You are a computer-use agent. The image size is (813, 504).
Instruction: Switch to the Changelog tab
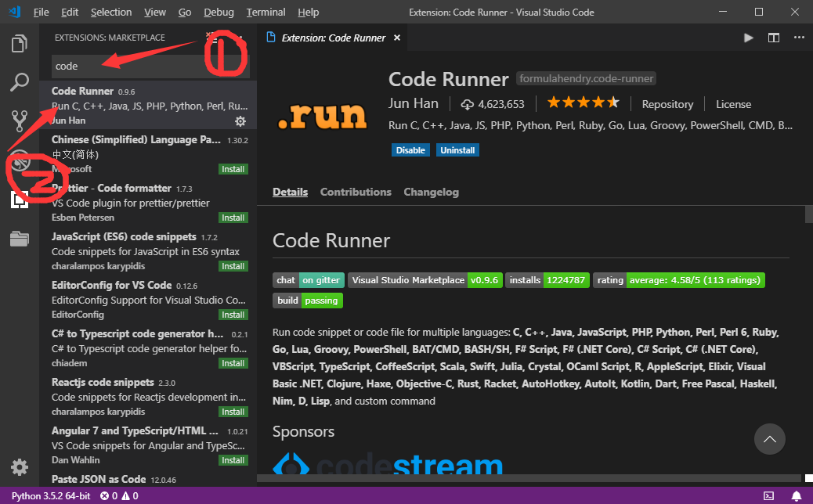(431, 192)
